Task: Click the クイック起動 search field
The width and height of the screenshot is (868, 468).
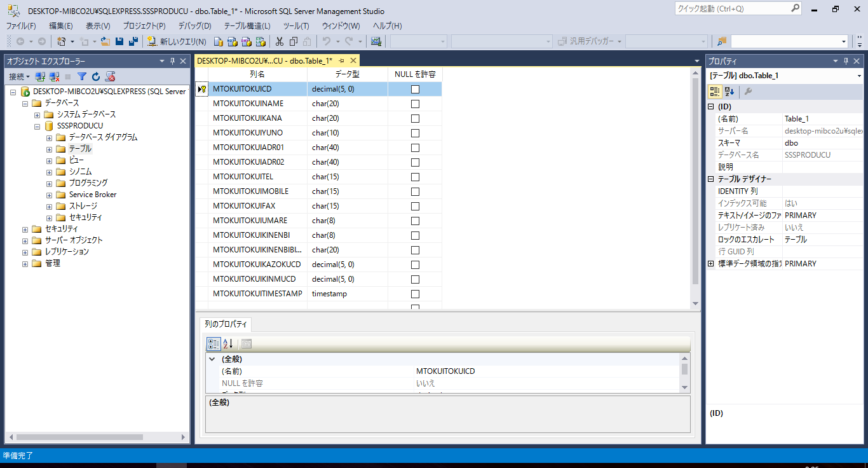Action: 739,9
